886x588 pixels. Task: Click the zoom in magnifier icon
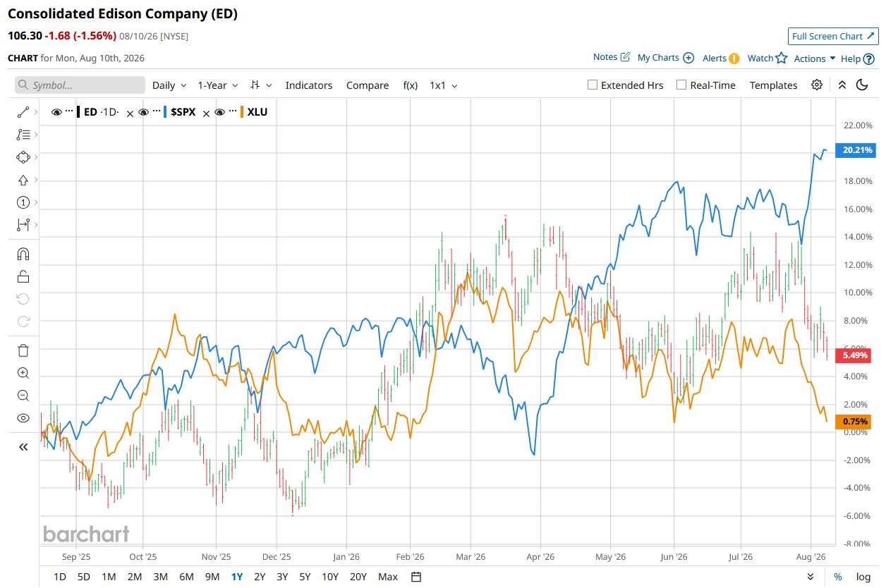23,373
